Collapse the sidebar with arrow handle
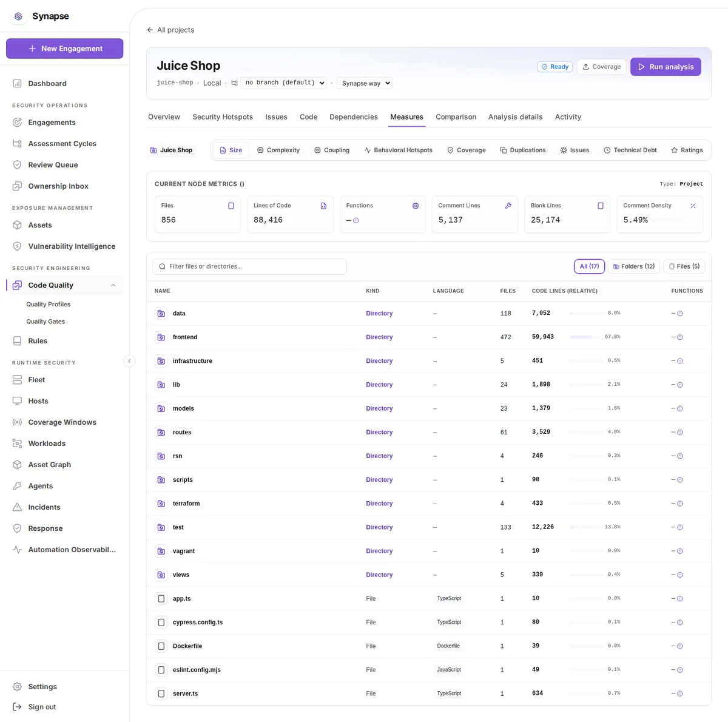This screenshot has width=728, height=722. click(x=129, y=361)
